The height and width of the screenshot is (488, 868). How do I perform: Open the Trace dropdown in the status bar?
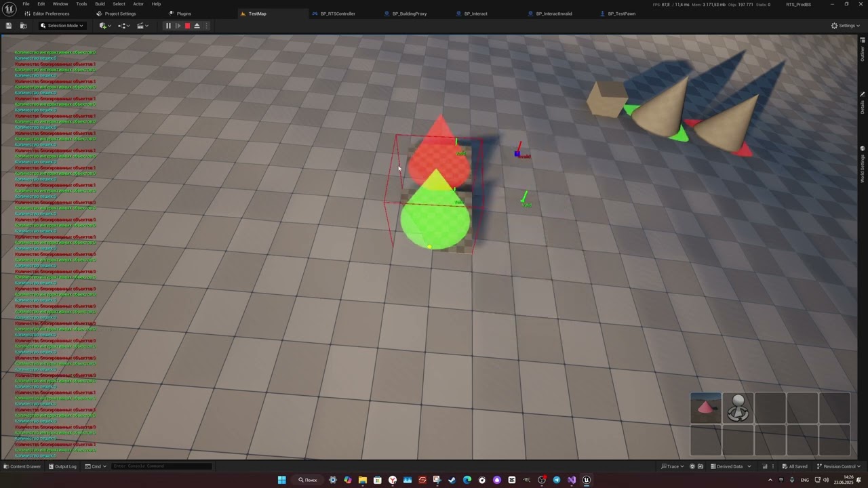coord(672,466)
